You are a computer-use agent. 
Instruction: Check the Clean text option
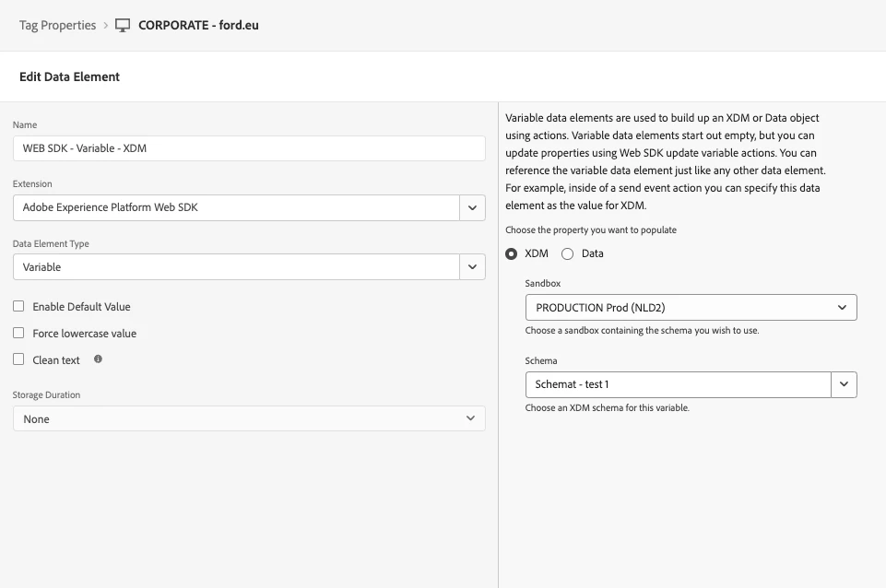(x=18, y=359)
